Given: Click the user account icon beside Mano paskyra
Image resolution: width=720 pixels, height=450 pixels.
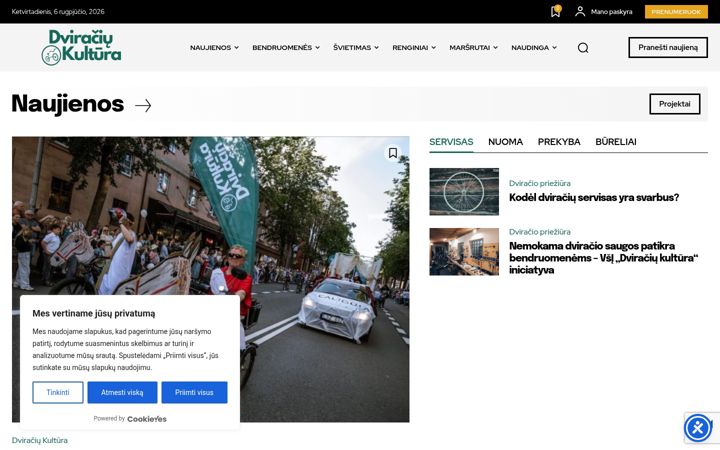Looking at the screenshot, I should tap(580, 11).
